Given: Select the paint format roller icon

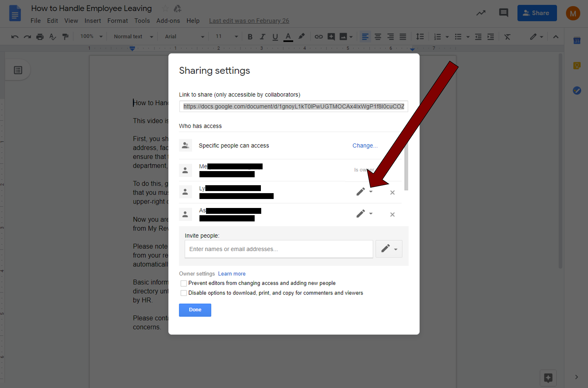Looking at the screenshot, I should (x=65, y=37).
